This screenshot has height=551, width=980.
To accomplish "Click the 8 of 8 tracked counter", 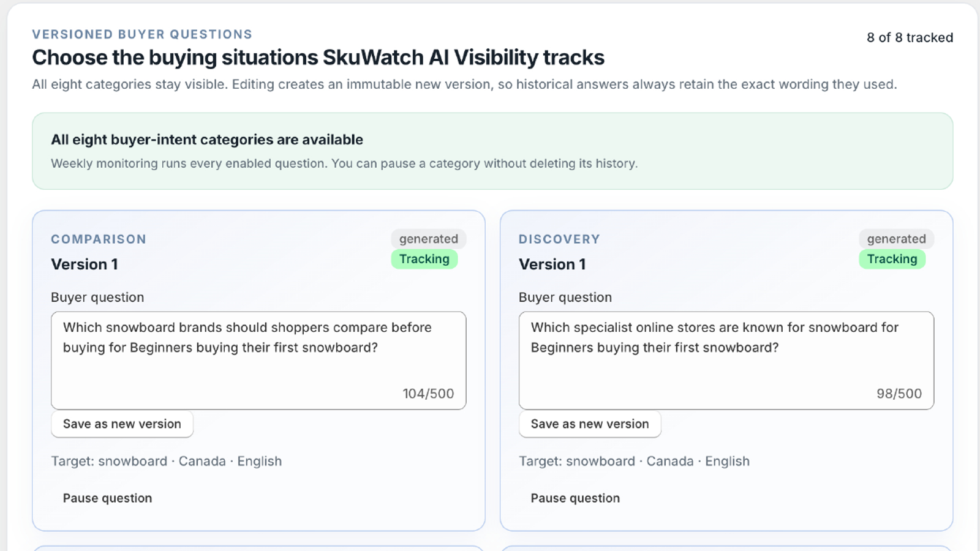I will (x=910, y=37).
